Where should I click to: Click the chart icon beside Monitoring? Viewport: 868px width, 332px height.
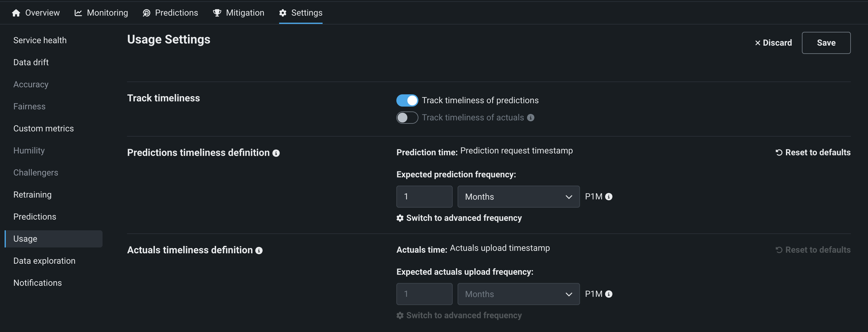pyautogui.click(x=78, y=13)
